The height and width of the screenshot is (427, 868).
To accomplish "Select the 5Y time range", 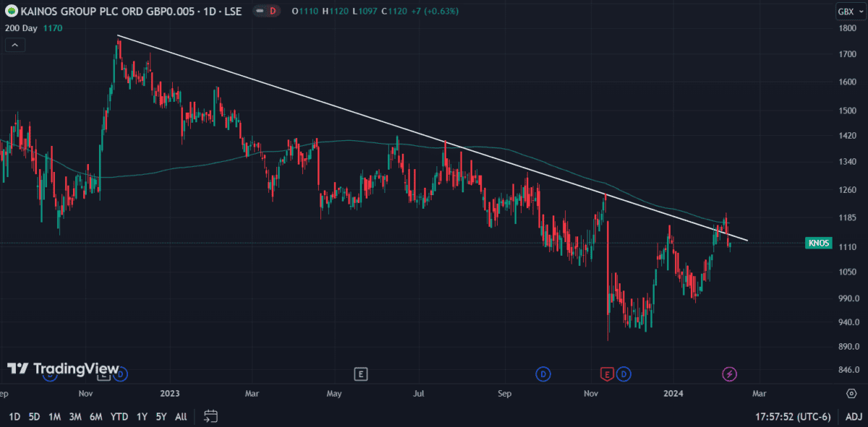I will coord(161,417).
